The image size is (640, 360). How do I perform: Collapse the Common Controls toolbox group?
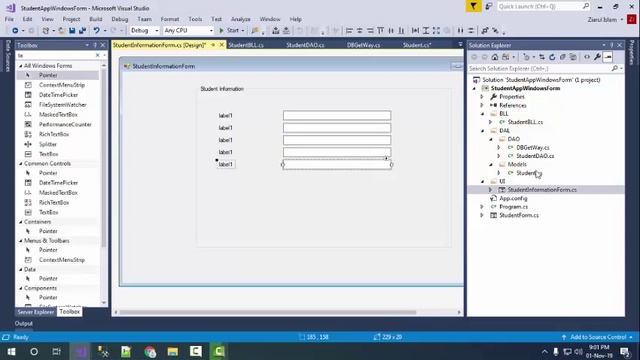point(21,163)
